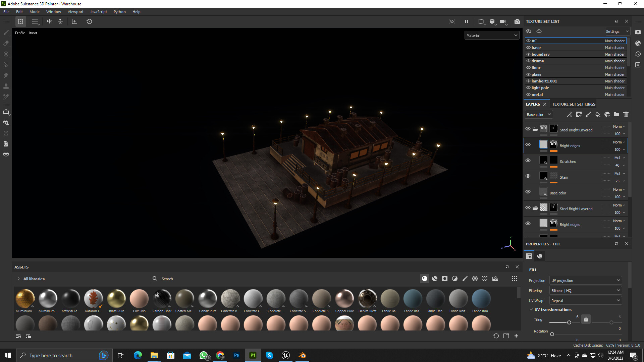Add an effect with the magic wand icon
The image size is (644, 362).
click(x=570, y=115)
